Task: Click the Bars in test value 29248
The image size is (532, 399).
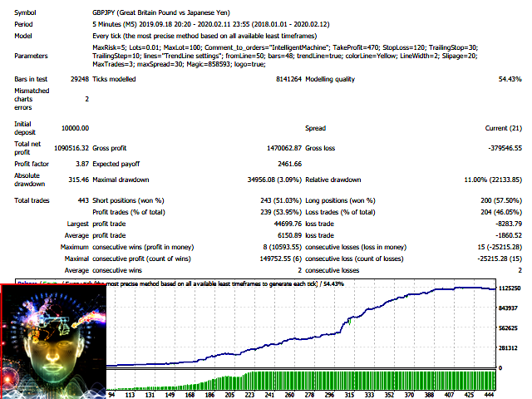Action: click(80, 79)
